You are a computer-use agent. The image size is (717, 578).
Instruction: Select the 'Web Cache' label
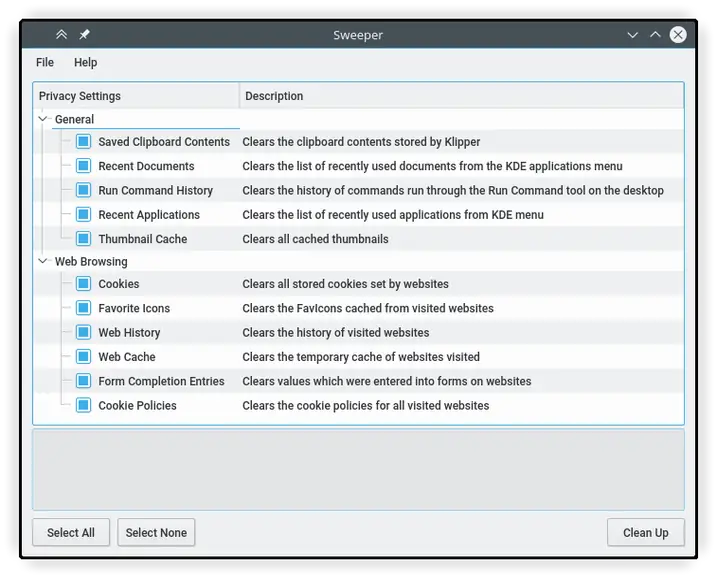tap(127, 357)
